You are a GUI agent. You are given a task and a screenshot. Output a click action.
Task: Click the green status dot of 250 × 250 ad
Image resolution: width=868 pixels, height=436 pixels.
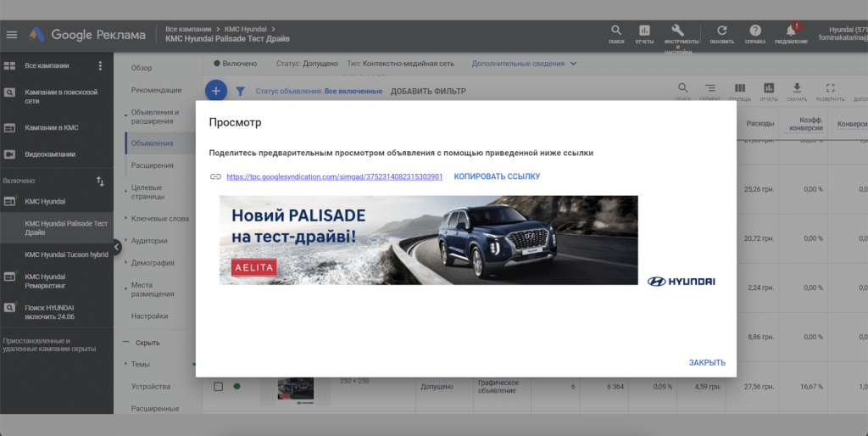pos(237,386)
